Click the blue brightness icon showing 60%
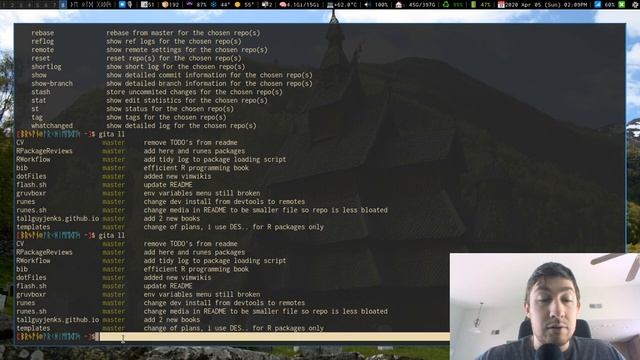Viewport: 640px width, 360px height. click(598, 4)
